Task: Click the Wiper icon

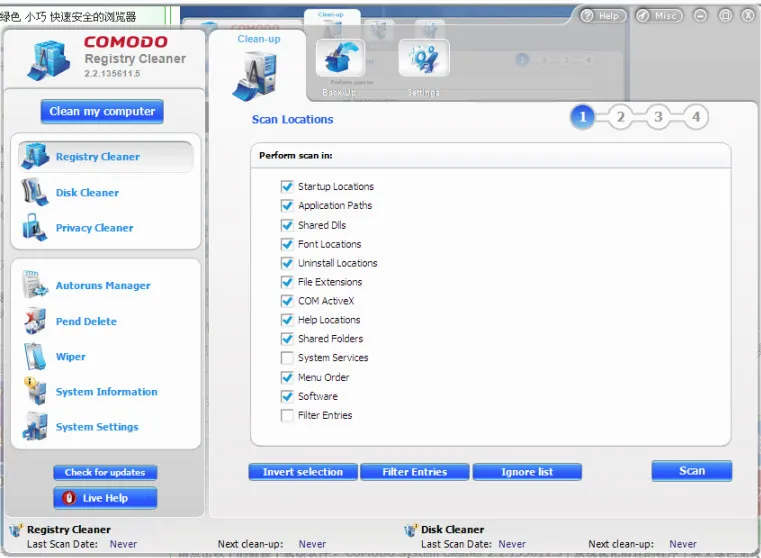Action: click(34, 356)
